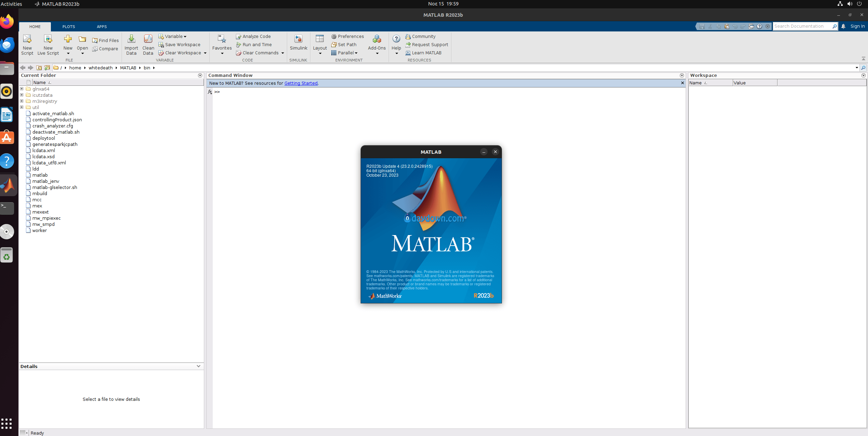
Task: Click Browse for folder icon
Action: coord(47,68)
